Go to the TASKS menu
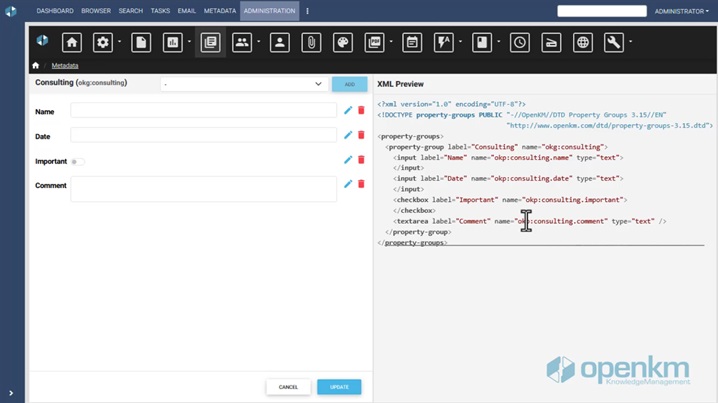718x403 pixels. [160, 11]
